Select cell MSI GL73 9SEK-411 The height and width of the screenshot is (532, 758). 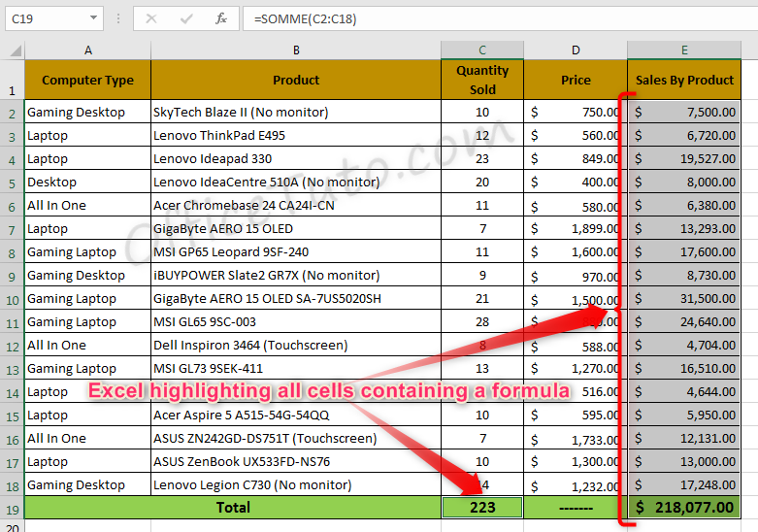[x=296, y=368]
